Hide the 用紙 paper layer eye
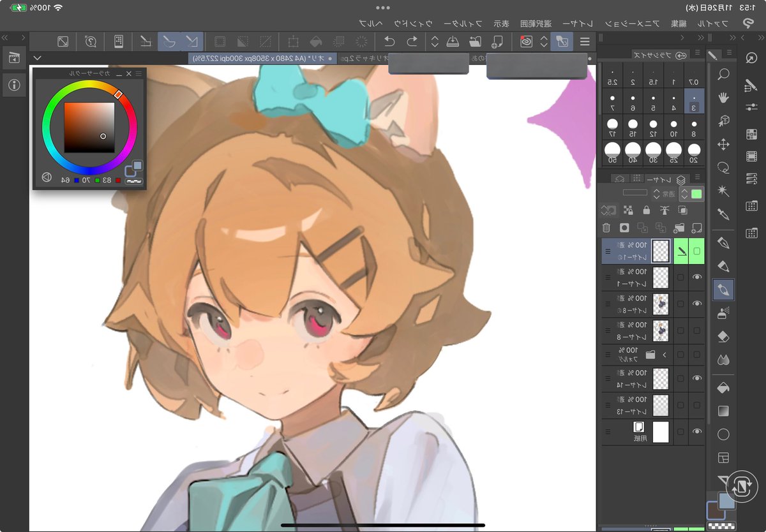This screenshot has height=532, width=766. tap(696, 432)
